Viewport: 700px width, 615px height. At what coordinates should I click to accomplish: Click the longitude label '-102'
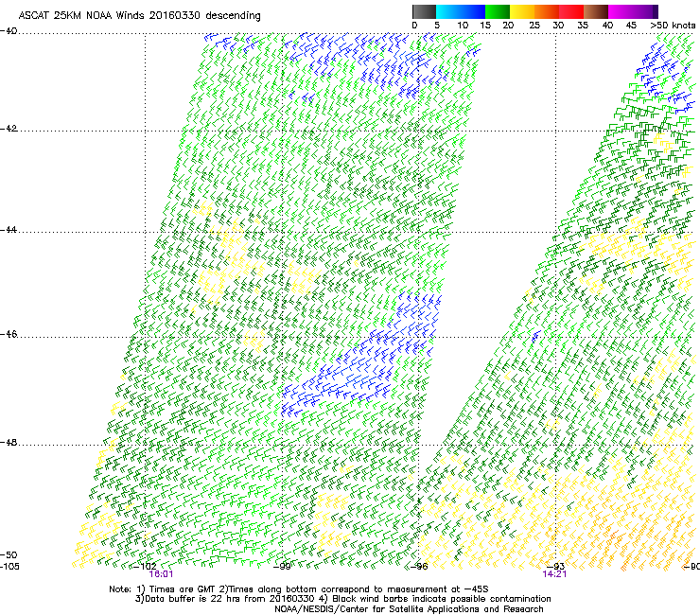(x=146, y=567)
